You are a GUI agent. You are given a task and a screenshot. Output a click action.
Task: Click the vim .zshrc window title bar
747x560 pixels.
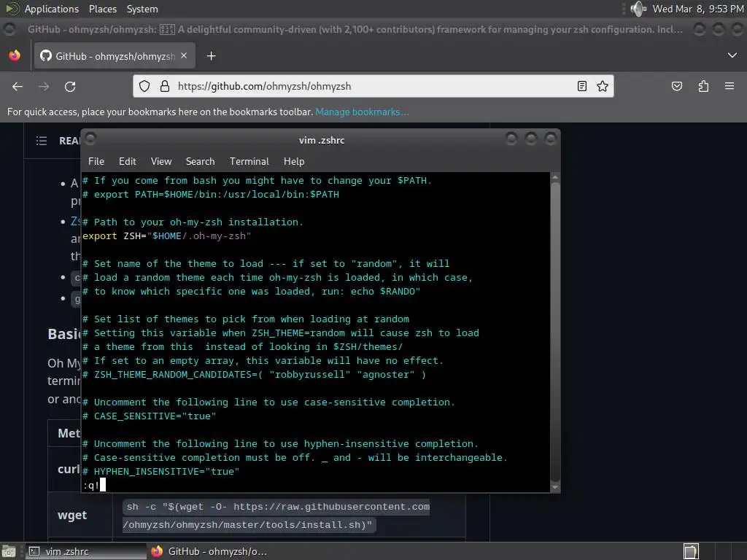coord(321,140)
